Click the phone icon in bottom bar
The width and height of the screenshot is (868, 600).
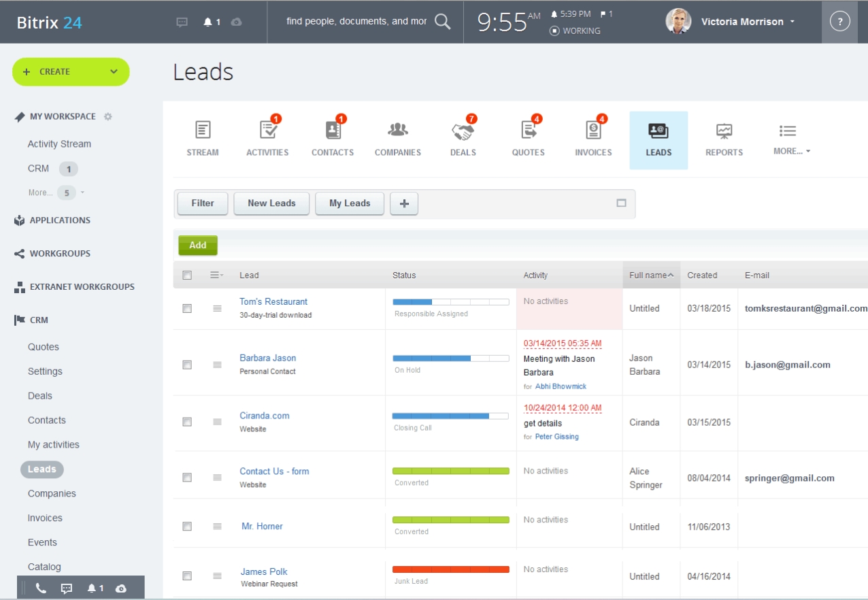tap(41, 588)
